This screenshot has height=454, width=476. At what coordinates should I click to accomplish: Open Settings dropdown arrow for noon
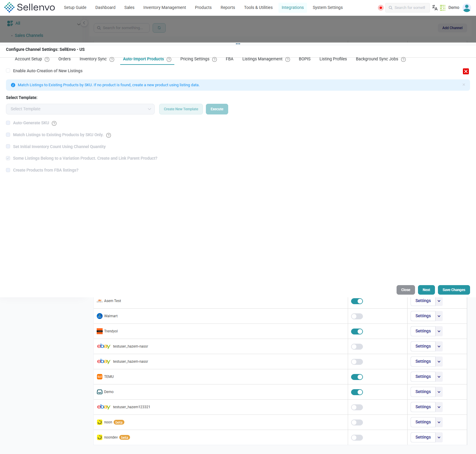coord(439,422)
